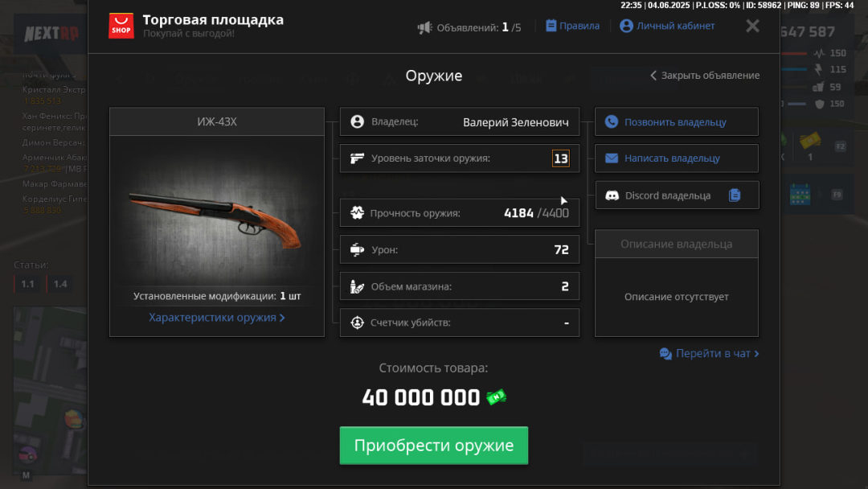The width and height of the screenshot is (868, 489).
Task: Open Личный кабинет personal account
Action: pyautogui.click(x=668, y=26)
